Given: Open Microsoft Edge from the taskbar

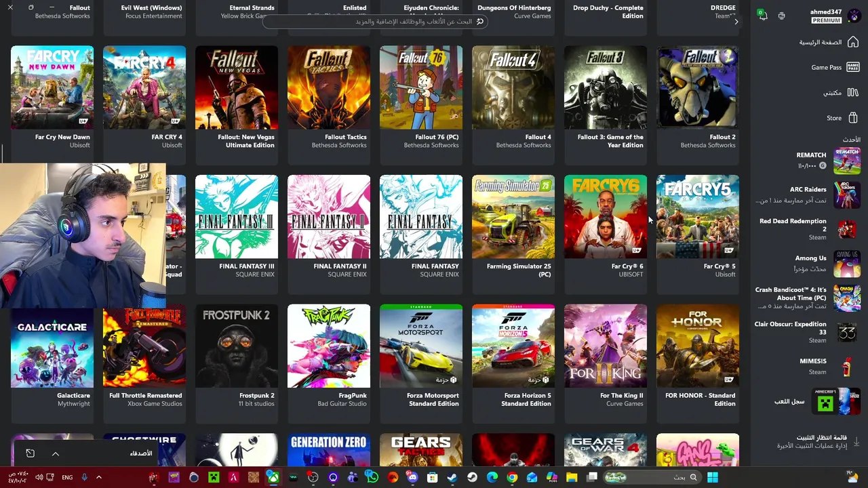Looking at the screenshot, I should pos(492,477).
